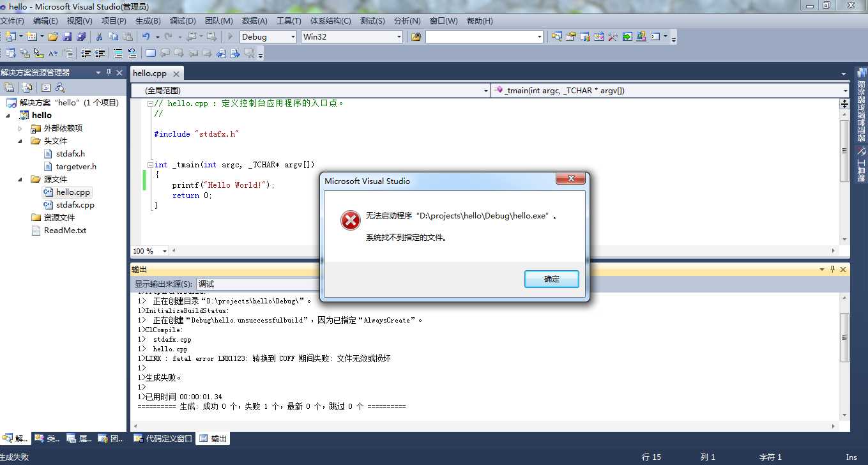Click Properties icon in Solution Explorer toolbar
Image resolution: width=868 pixels, height=465 pixels.
click(10, 88)
